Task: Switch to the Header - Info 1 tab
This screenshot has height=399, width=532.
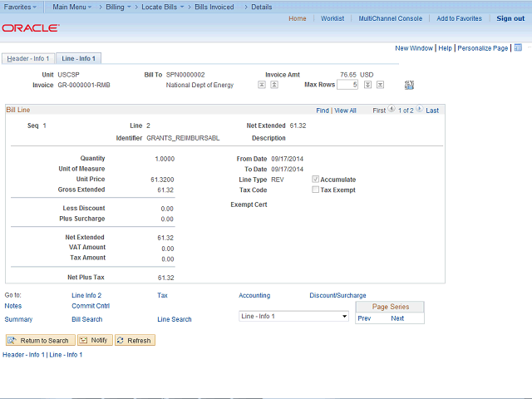Action: 27,59
